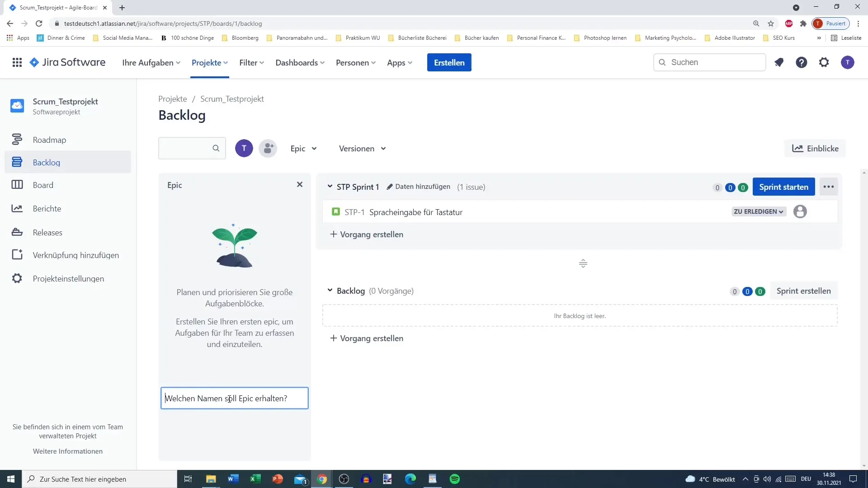The width and height of the screenshot is (868, 488).
Task: Collapse the Backlog section
Action: (330, 290)
